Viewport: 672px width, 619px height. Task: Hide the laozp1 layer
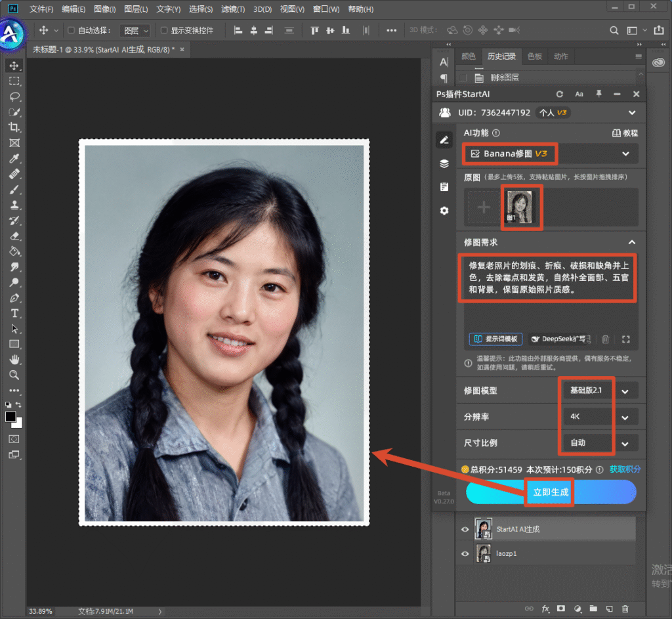tap(465, 554)
